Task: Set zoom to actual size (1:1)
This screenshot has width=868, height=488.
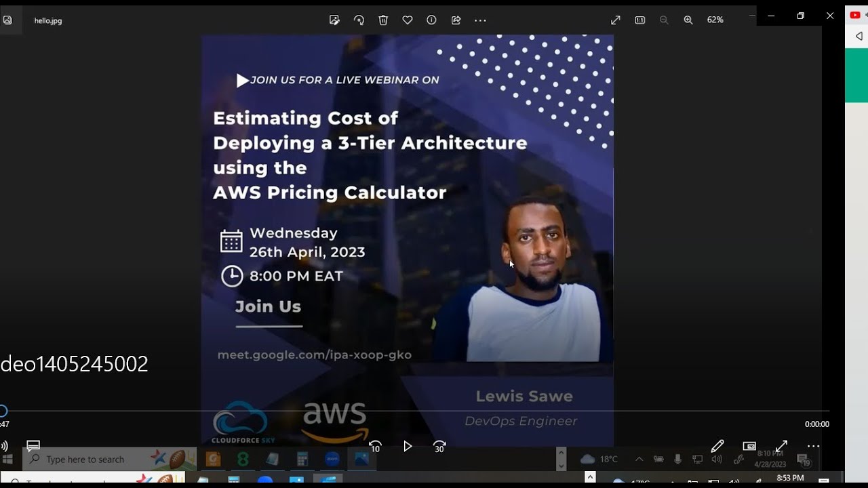Action: pyautogui.click(x=639, y=20)
